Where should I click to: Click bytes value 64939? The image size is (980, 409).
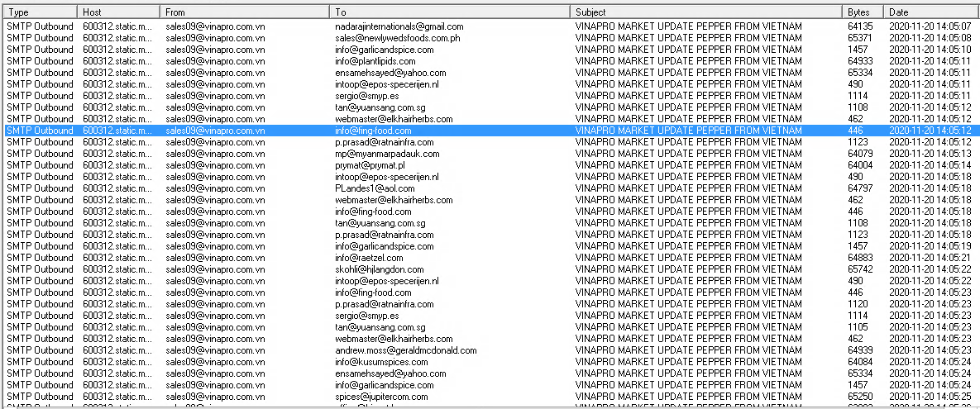pyautogui.click(x=860, y=350)
